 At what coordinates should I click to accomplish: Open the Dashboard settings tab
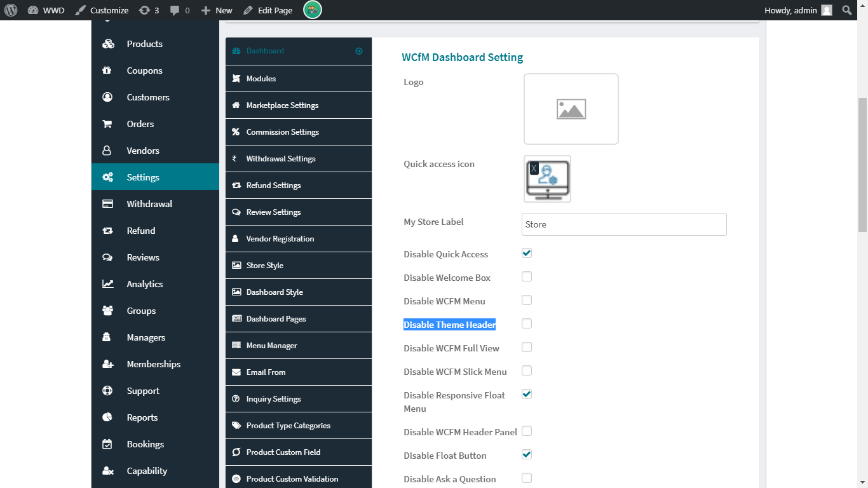point(299,51)
